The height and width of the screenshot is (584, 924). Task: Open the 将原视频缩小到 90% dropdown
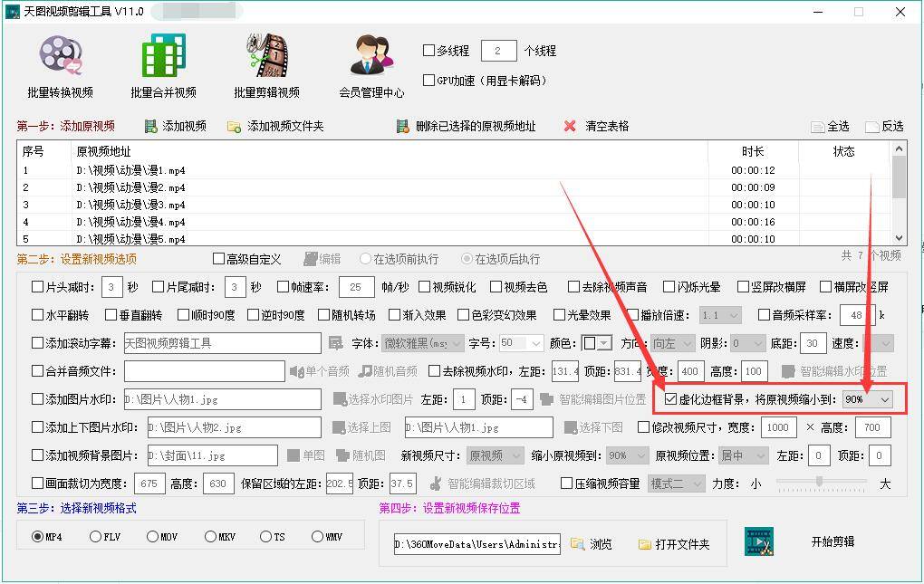(868, 399)
